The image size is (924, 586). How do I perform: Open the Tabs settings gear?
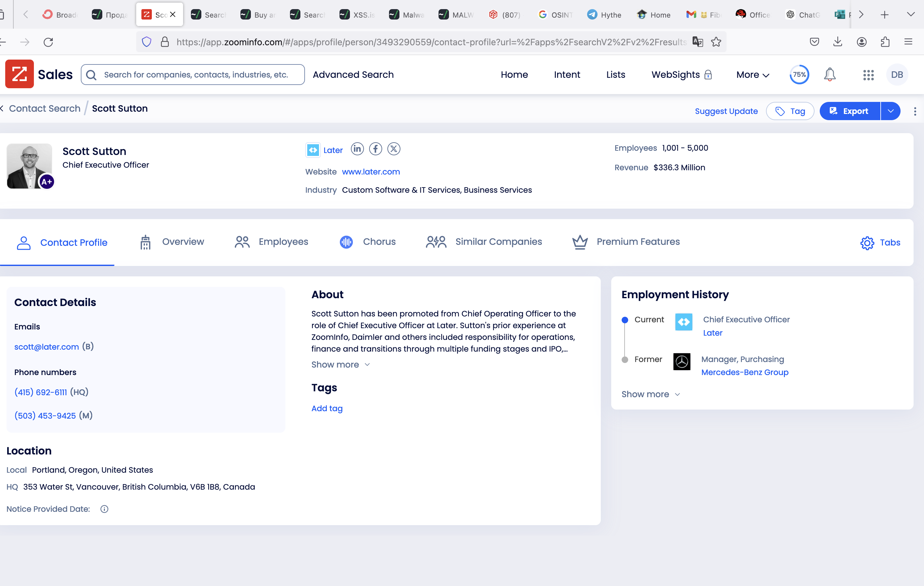pyautogui.click(x=867, y=243)
